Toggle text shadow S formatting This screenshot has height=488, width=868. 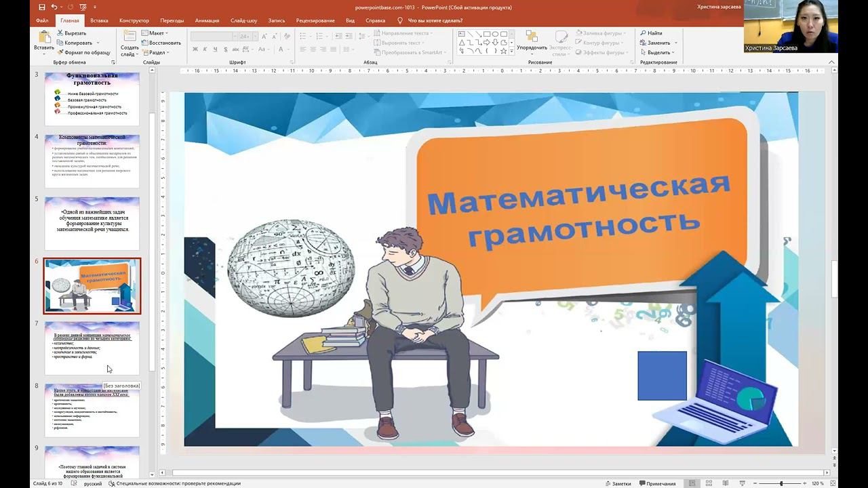pyautogui.click(x=226, y=49)
